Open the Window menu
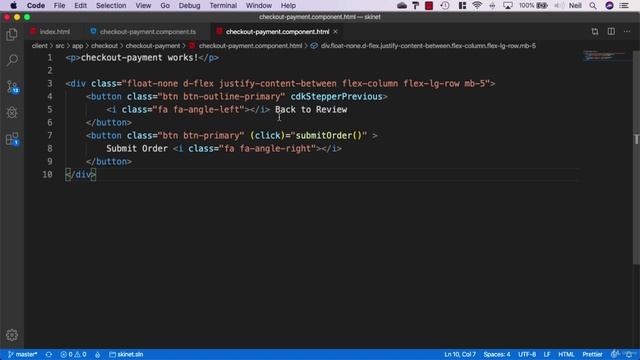640x360 pixels. (x=259, y=5)
